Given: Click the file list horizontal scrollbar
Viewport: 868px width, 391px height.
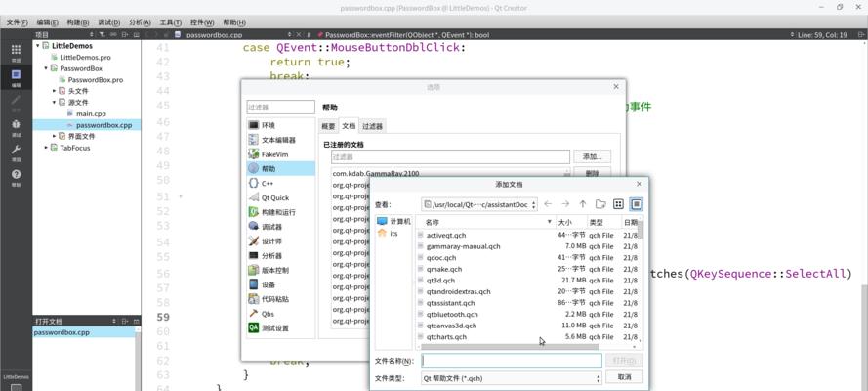Looking at the screenshot, I should point(510,347).
